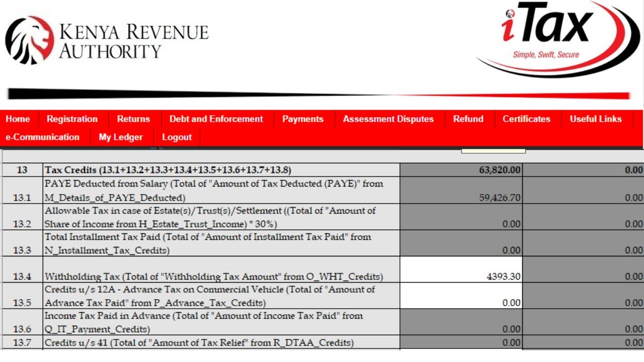644x362 pixels.
Task: Select row number 13.1 cell
Action: 22,191
